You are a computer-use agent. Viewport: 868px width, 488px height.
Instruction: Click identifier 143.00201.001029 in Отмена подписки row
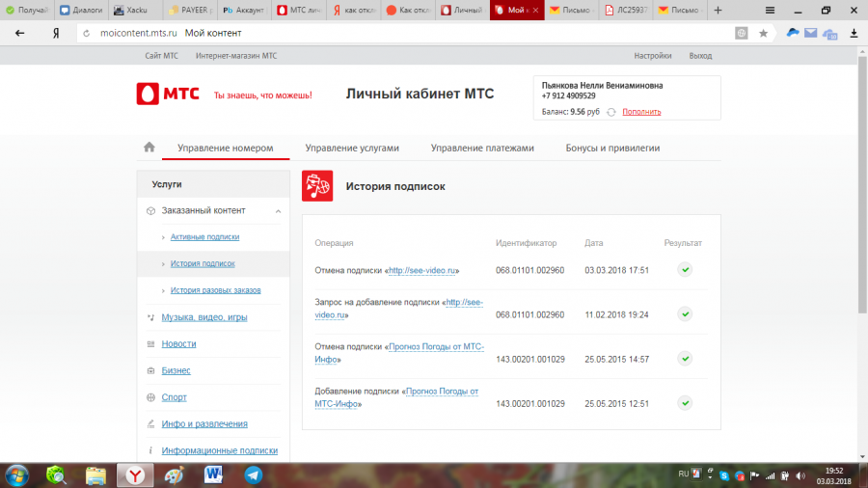(530, 360)
